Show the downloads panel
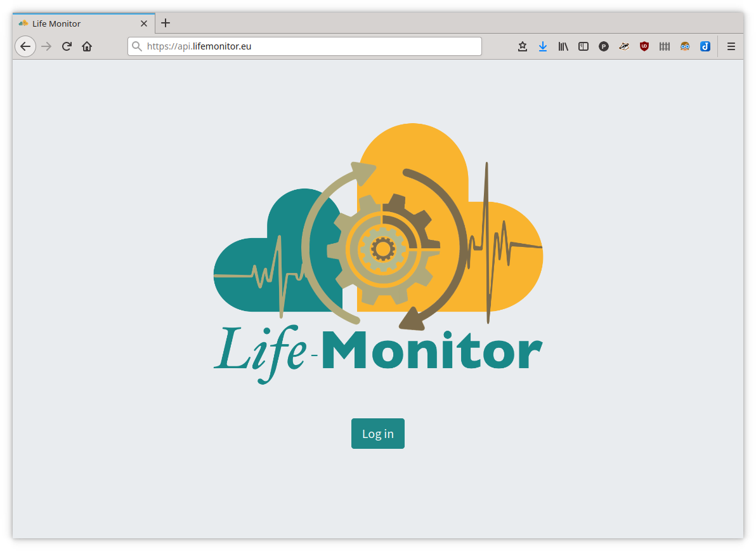 [542, 46]
